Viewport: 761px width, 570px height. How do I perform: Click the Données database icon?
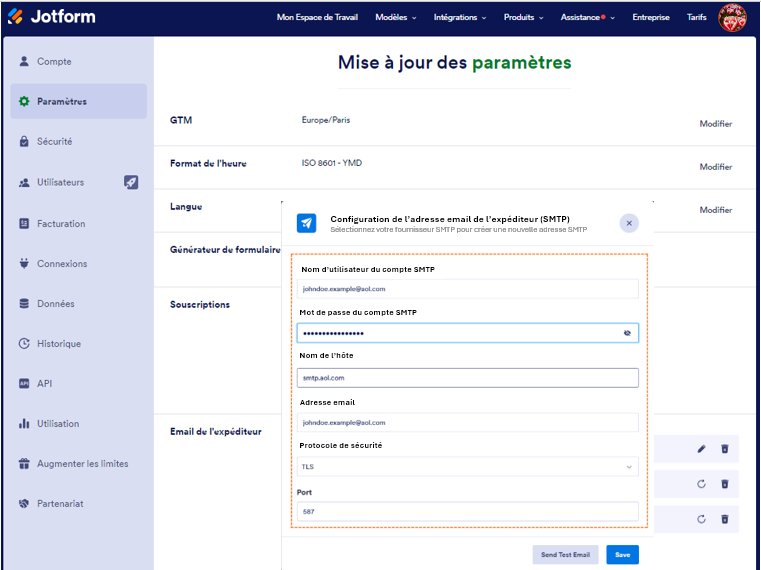[x=24, y=303]
